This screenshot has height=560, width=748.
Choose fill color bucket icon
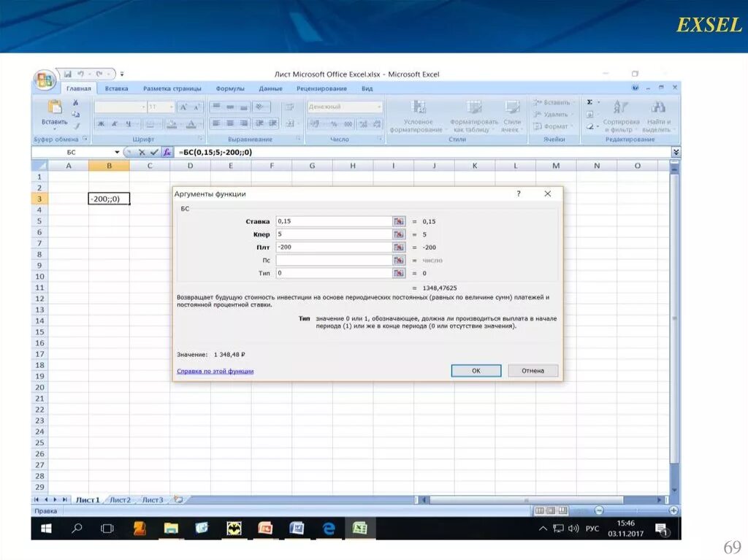[x=172, y=124]
